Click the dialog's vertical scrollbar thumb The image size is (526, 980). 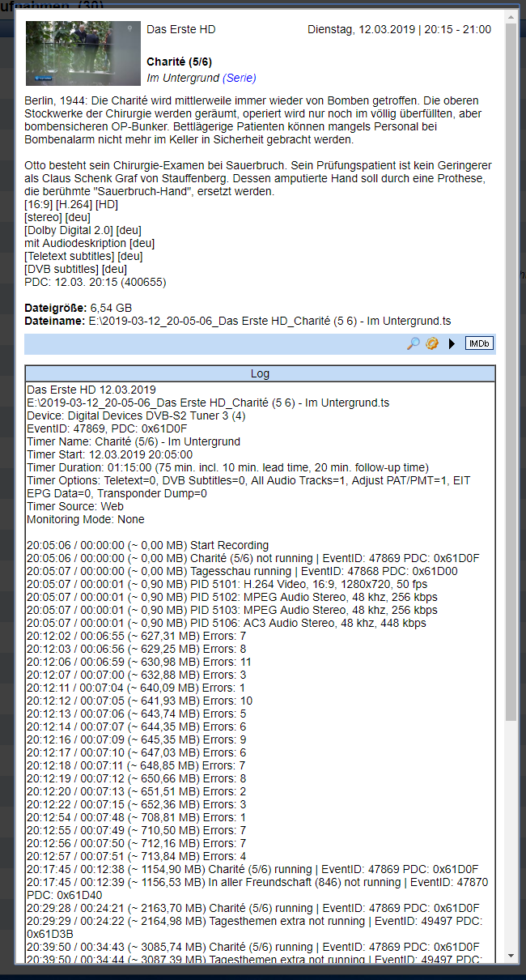tap(511, 373)
